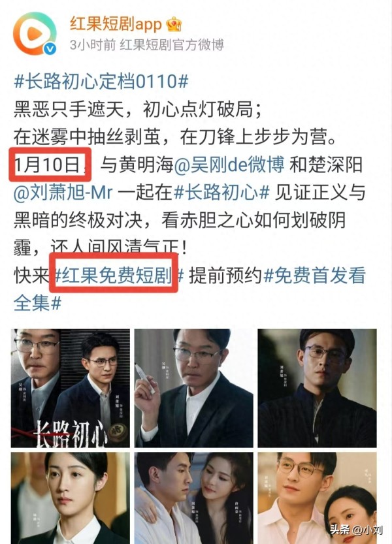The image size is (392, 544).
Task: Open hashtag #免费首发看全集#
Action: (189, 290)
